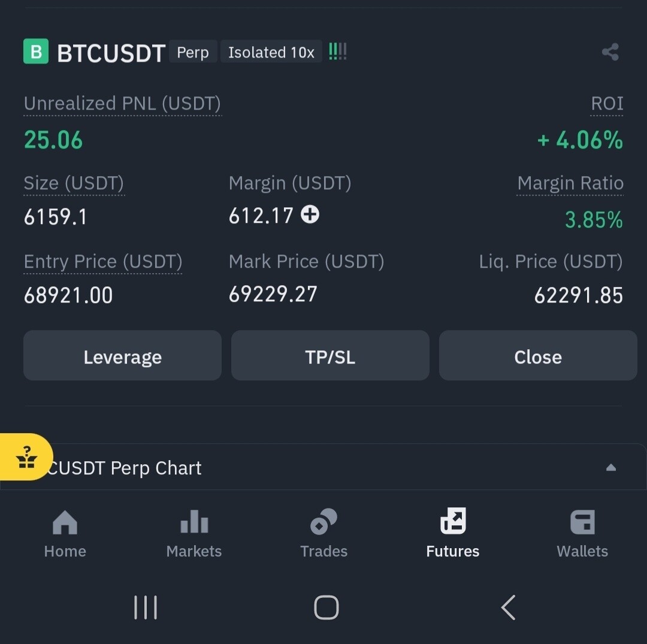Open the Isolated 10x margin mode selector
The image size is (647, 644).
(271, 52)
